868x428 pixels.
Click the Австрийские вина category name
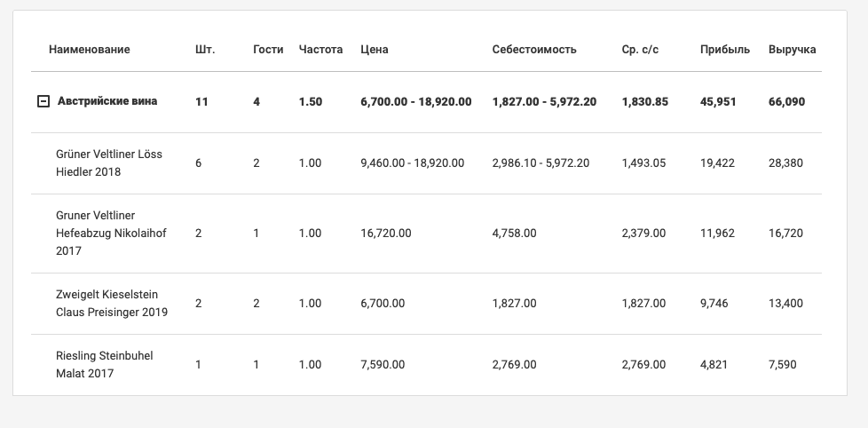click(107, 102)
